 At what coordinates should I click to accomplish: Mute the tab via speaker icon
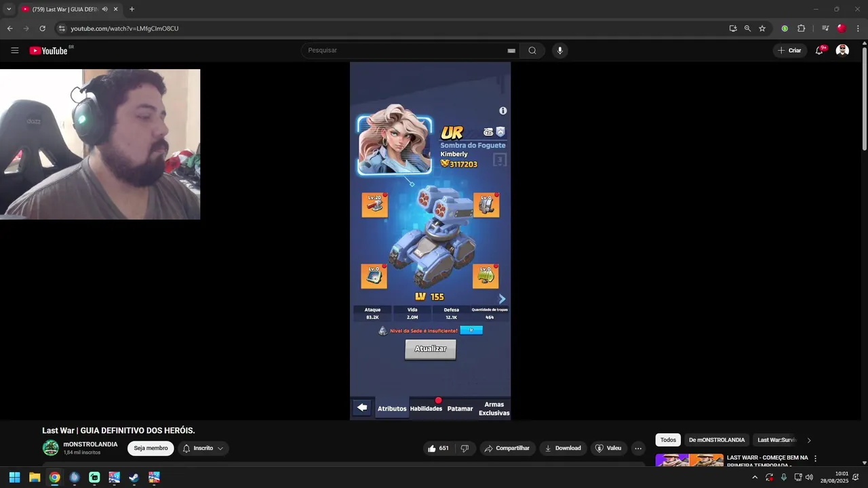104,9
